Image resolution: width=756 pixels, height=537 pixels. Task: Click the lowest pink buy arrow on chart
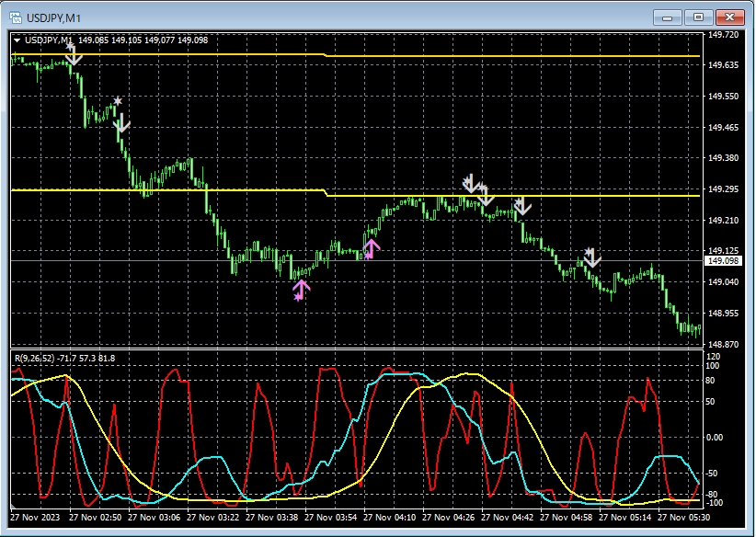pyautogui.click(x=302, y=290)
